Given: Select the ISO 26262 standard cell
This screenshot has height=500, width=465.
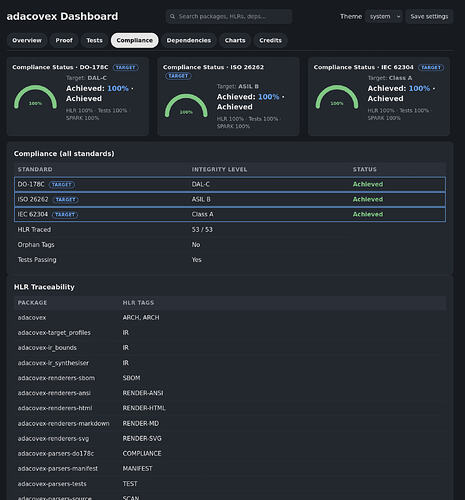Looking at the screenshot, I should pyautogui.click(x=33, y=199).
